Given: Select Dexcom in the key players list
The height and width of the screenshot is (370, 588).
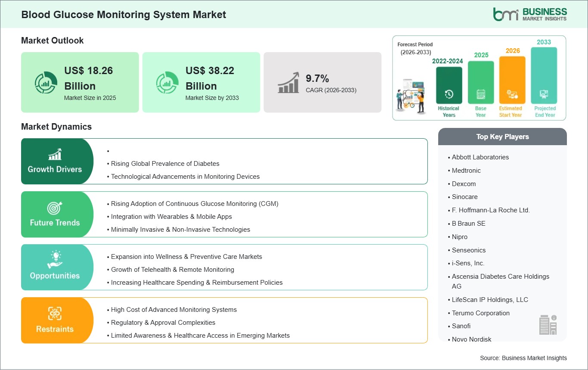Looking at the screenshot, I should coord(464,184).
